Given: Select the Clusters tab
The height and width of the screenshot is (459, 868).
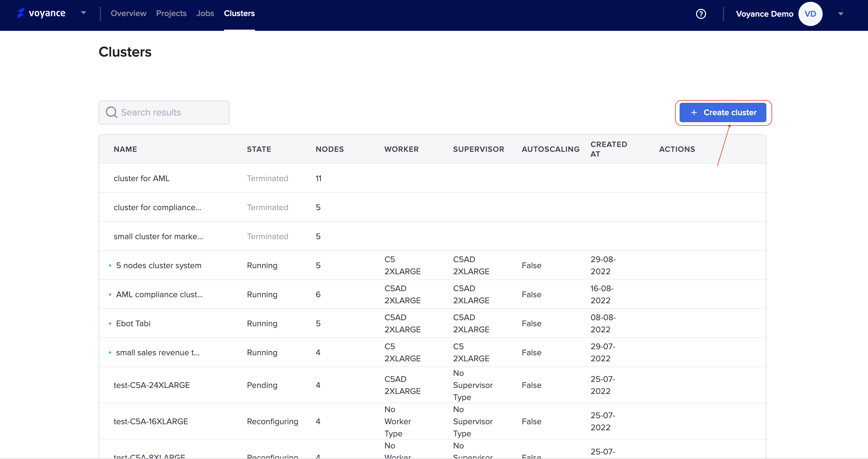Looking at the screenshot, I should pyautogui.click(x=239, y=13).
